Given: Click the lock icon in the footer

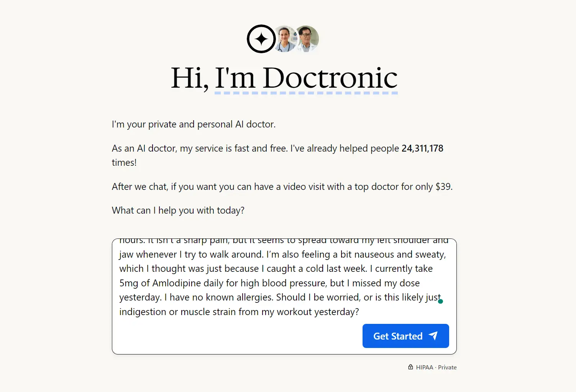Looking at the screenshot, I should click(x=410, y=367).
